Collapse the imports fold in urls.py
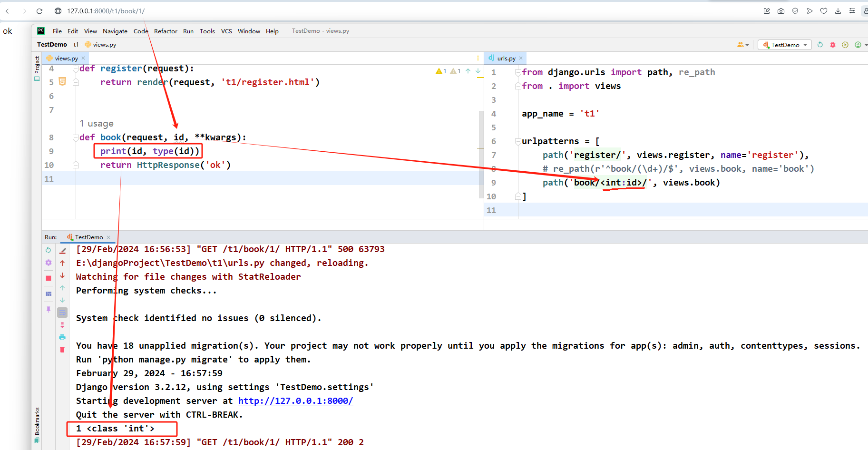This screenshot has height=450, width=868. click(518, 72)
